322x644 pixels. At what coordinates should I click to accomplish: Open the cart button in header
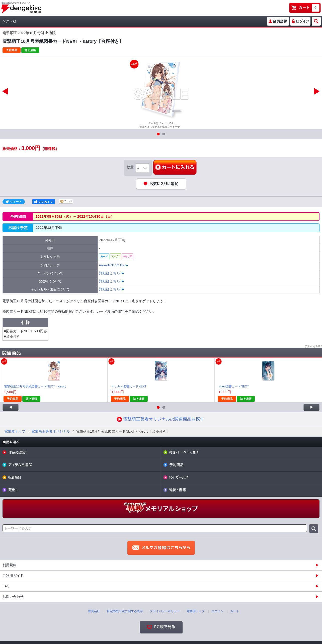[x=305, y=8]
